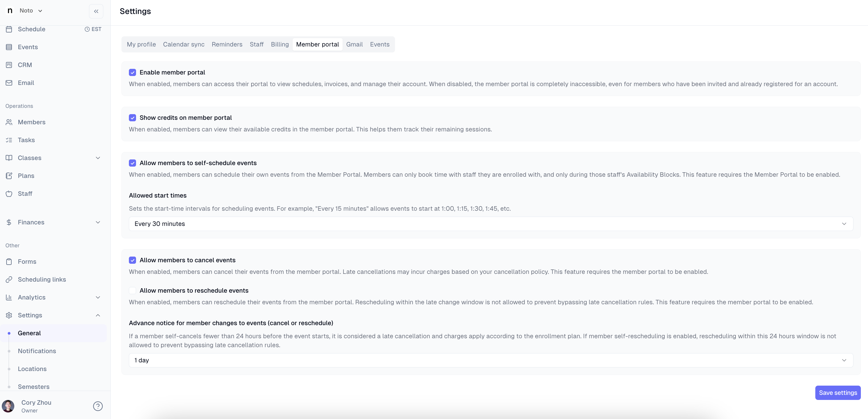This screenshot has height=419, width=868.
Task: Switch to the Calendar sync tab
Action: pos(184,44)
